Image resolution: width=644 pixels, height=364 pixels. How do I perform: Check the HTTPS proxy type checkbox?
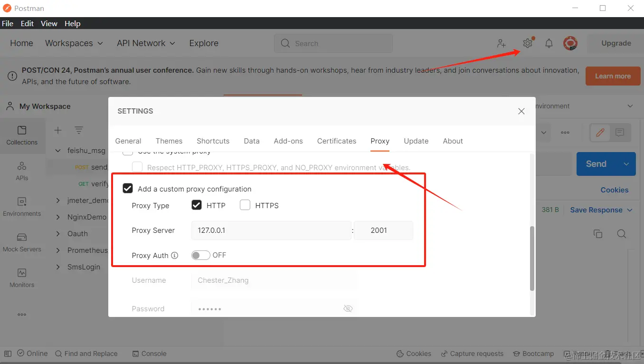245,205
